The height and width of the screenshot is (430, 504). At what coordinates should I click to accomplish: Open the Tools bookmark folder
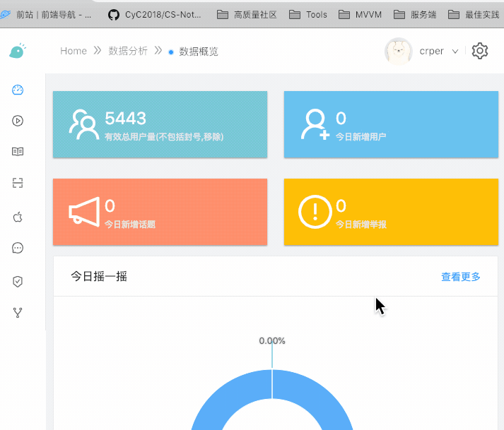pos(308,15)
